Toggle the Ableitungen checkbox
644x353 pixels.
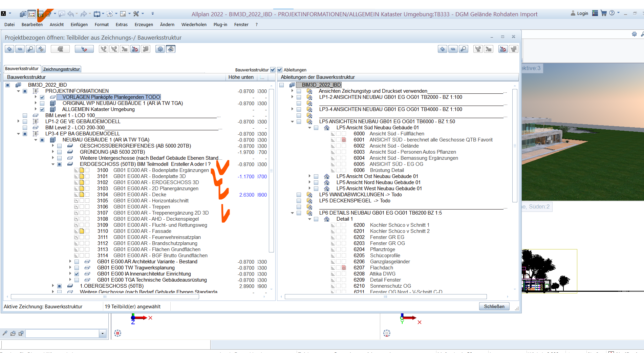280,70
